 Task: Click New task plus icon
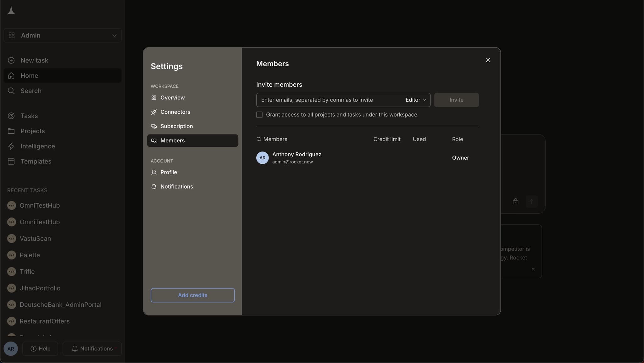(11, 60)
